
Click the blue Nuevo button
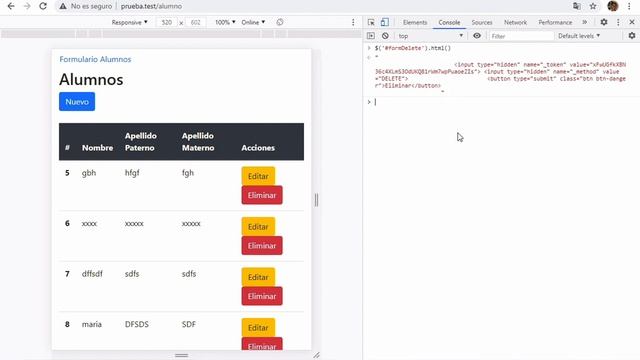pos(77,102)
